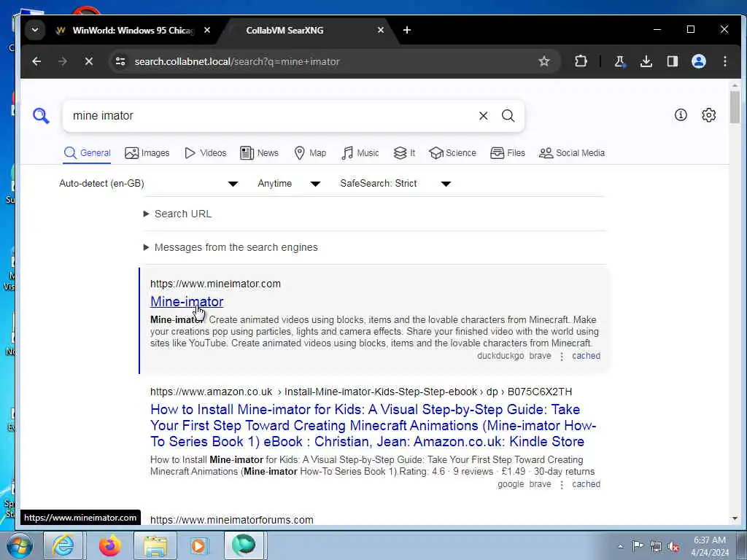
Task: Select the CollabVM SearXNG tab
Action: 285,30
